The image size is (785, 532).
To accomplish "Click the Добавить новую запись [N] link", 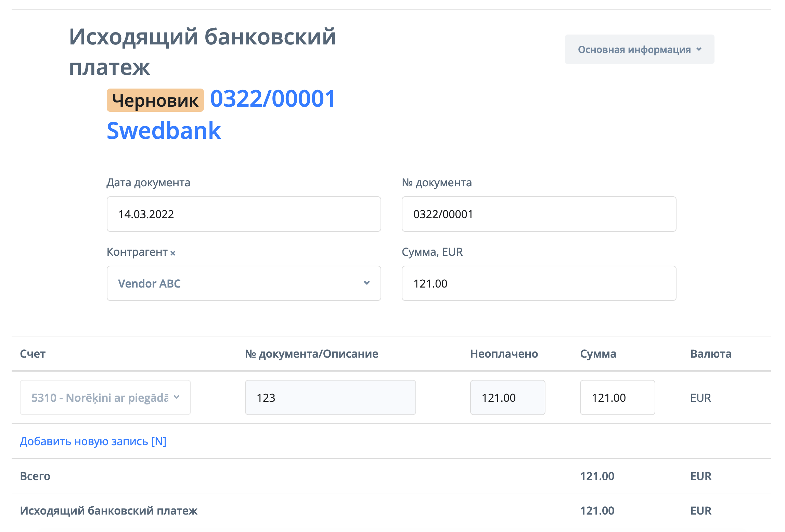I will click(93, 441).
